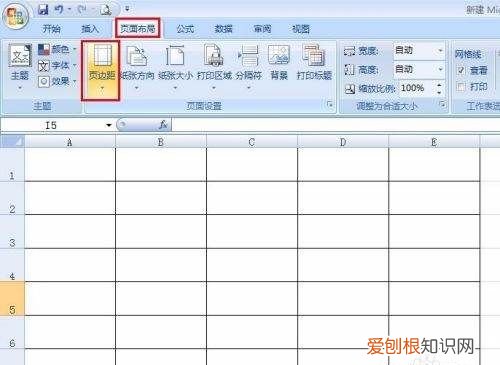
Task: Open 打印区域 print area menu
Action: [x=214, y=68]
